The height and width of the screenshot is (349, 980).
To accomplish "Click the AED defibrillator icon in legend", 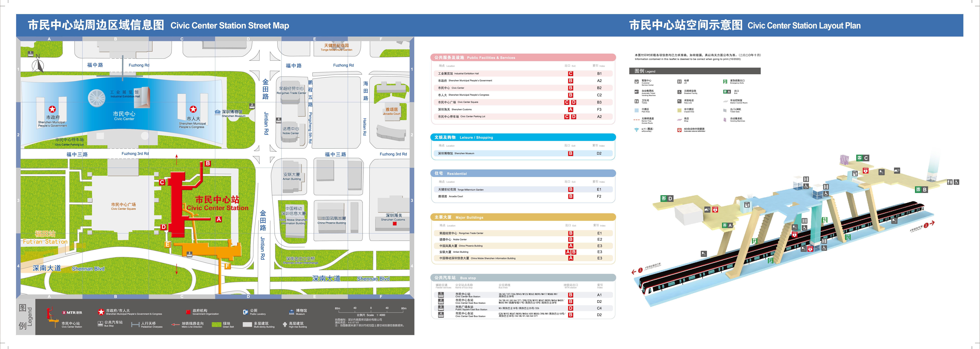I will pyautogui.click(x=679, y=130).
